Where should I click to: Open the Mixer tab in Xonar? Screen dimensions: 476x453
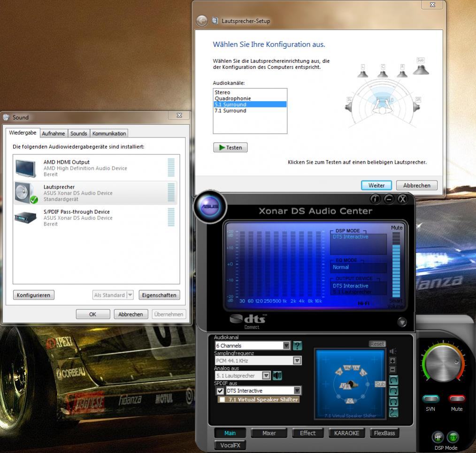269,433
